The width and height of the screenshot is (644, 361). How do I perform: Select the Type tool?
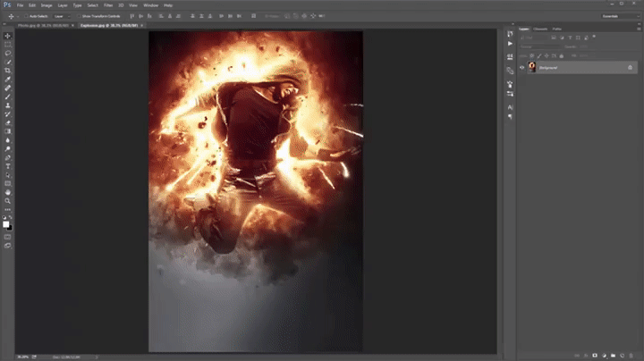click(8, 166)
